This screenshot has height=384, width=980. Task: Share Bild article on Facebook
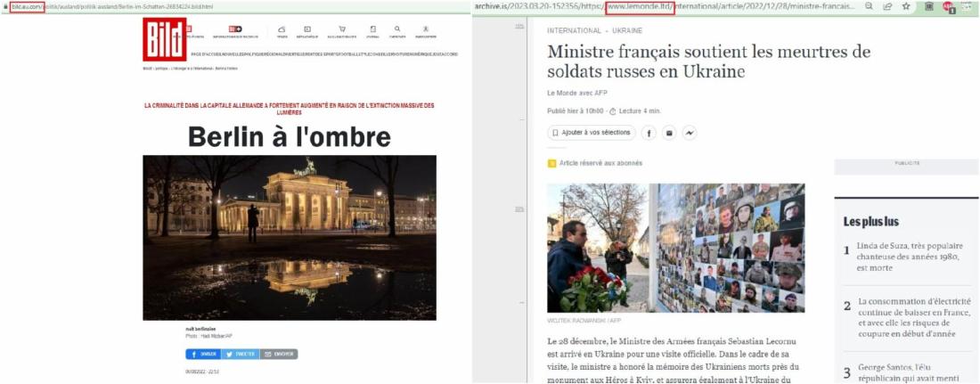tap(202, 354)
